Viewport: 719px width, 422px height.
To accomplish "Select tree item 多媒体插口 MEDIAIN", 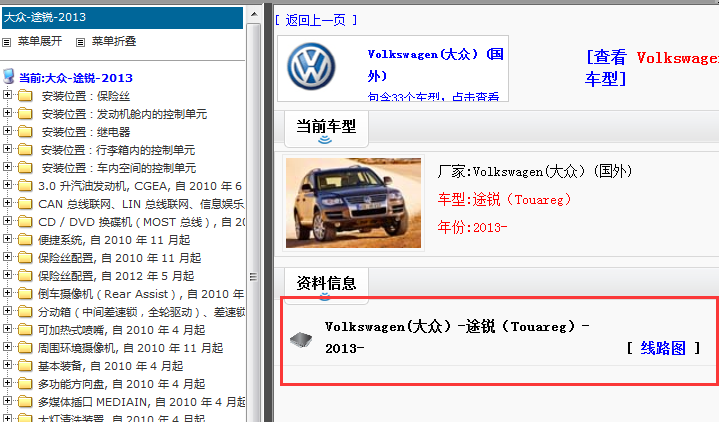I will click(142, 402).
